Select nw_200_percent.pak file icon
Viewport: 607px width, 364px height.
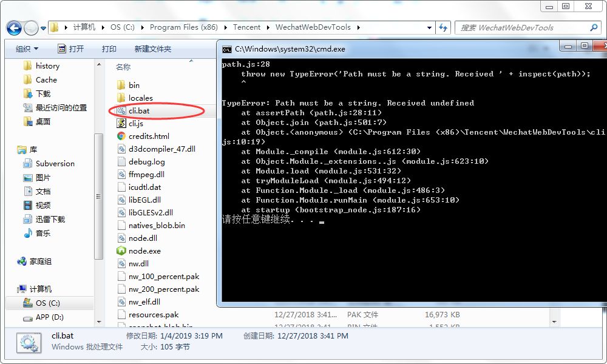[121, 289]
